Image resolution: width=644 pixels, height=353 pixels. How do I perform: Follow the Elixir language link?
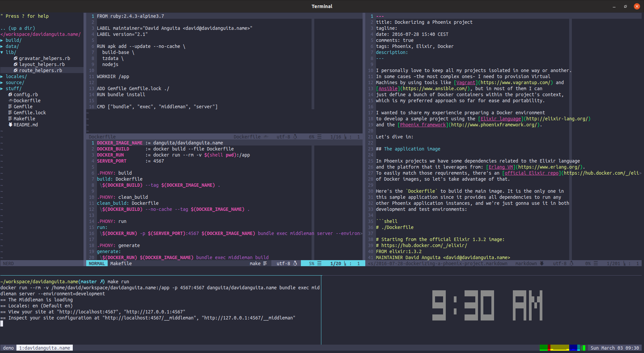(x=501, y=119)
